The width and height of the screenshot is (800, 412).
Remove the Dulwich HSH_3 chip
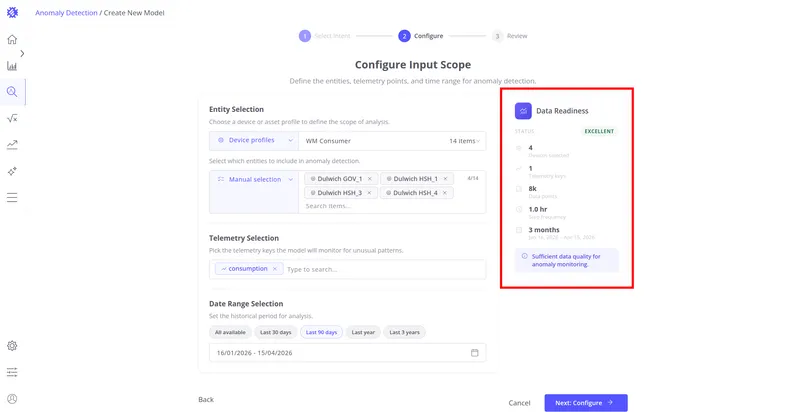pyautogui.click(x=369, y=193)
